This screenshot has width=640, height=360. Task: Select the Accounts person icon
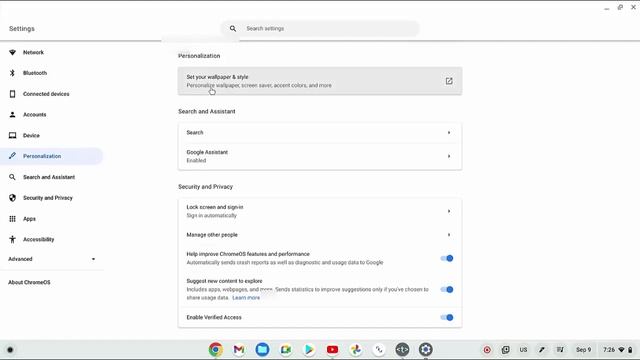[x=12, y=115]
